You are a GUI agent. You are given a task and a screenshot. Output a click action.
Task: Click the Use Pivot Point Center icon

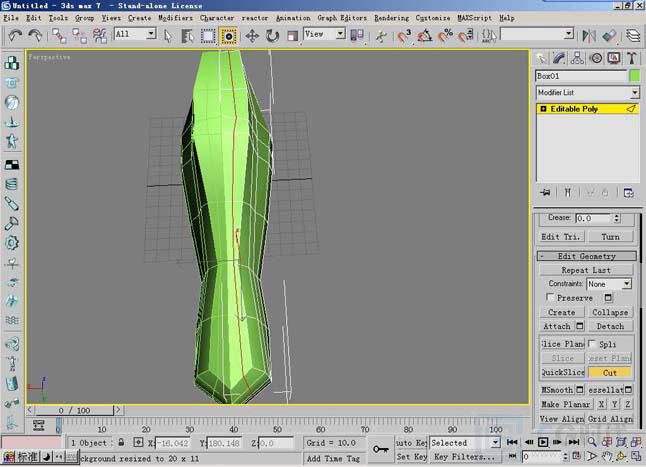point(357,36)
